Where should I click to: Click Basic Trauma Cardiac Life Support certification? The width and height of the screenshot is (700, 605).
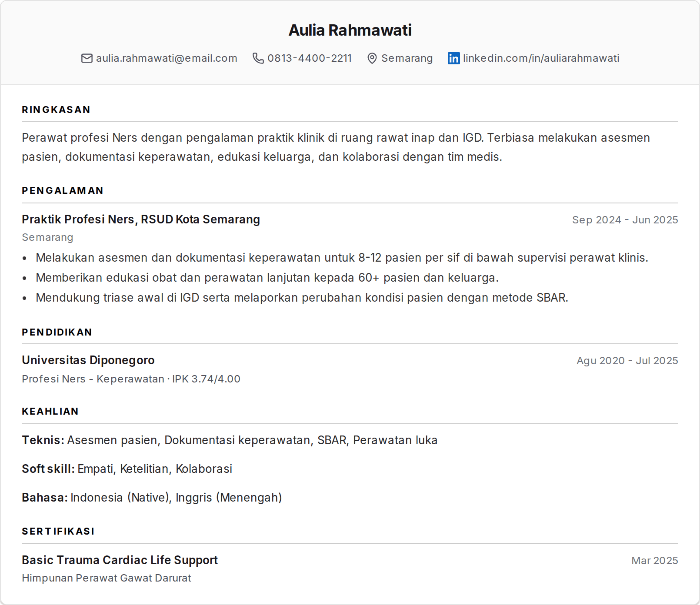pos(120,560)
